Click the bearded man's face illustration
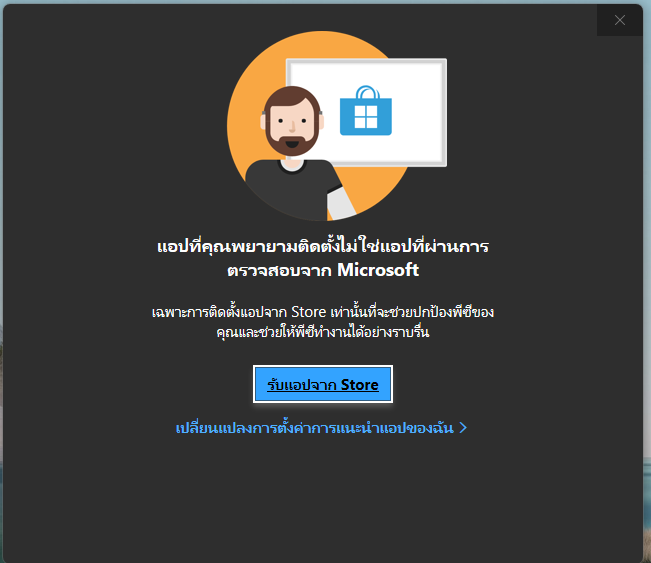Image resolution: width=651 pixels, height=563 pixels. (x=292, y=121)
